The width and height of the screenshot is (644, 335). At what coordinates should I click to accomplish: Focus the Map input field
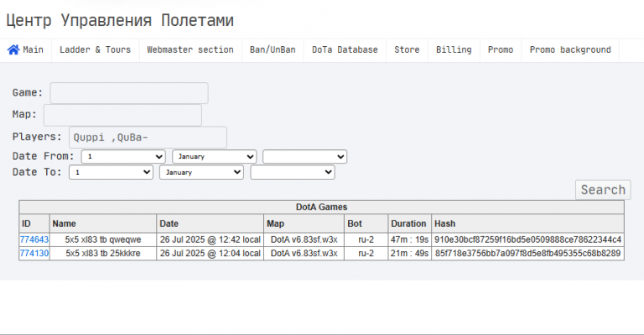point(122,116)
